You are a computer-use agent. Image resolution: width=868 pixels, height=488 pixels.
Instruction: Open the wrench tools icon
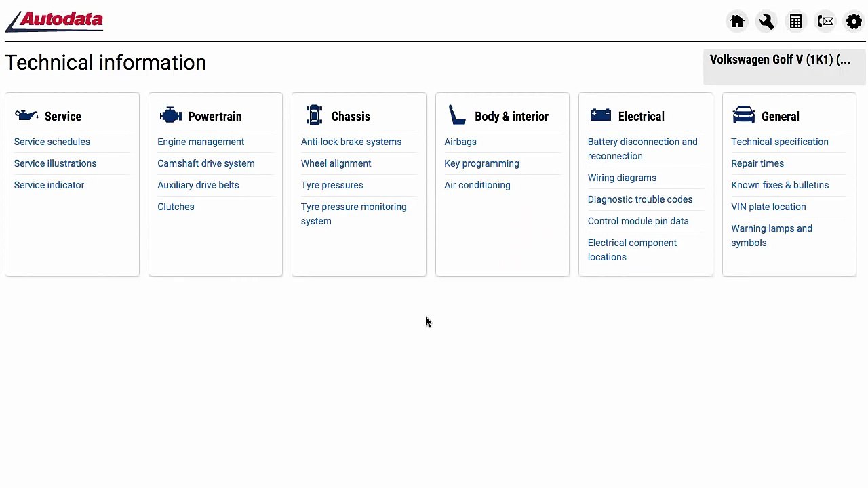click(766, 22)
